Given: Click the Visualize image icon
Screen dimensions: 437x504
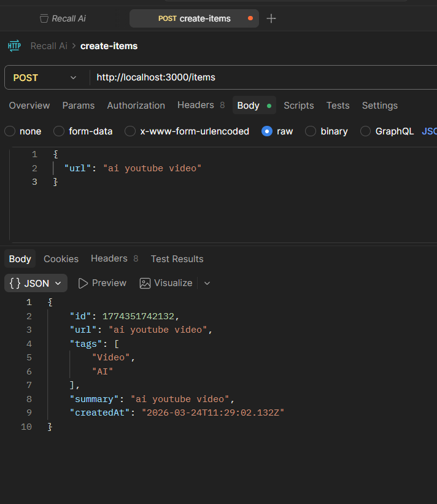Looking at the screenshot, I should [145, 283].
